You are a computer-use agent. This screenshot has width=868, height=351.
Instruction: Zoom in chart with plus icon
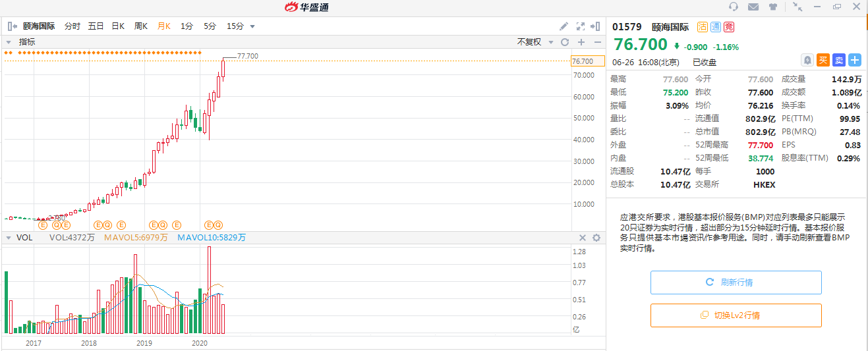[581, 41]
